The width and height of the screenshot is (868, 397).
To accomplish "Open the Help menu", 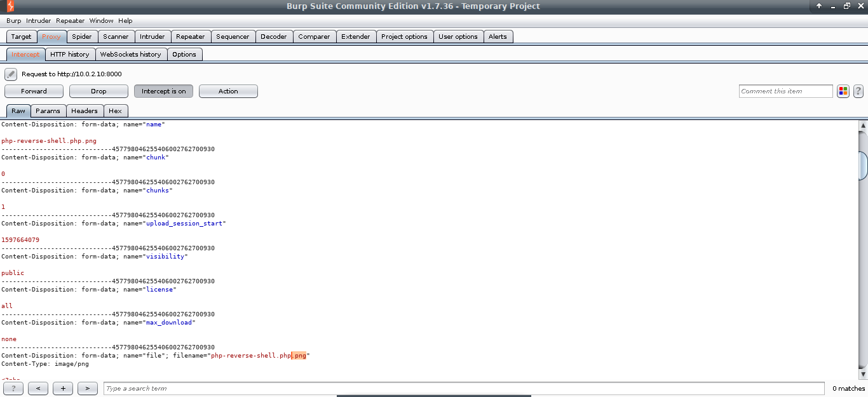I will coord(126,21).
